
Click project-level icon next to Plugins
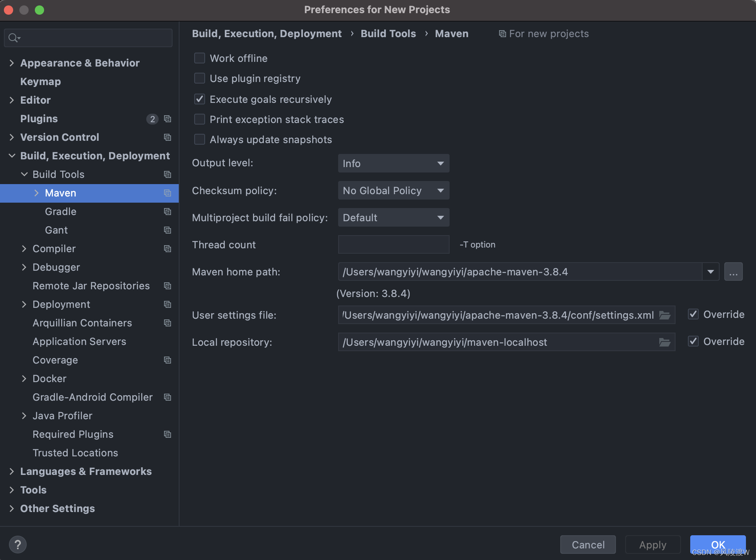coord(168,119)
